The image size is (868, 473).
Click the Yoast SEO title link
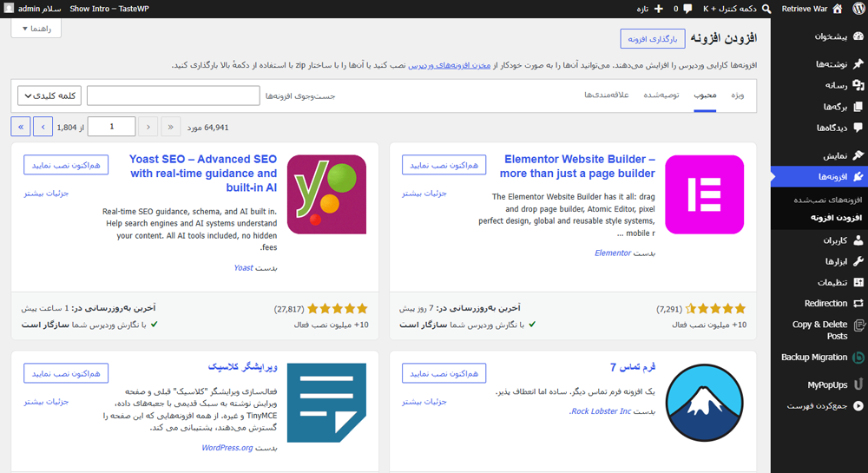[x=203, y=174]
